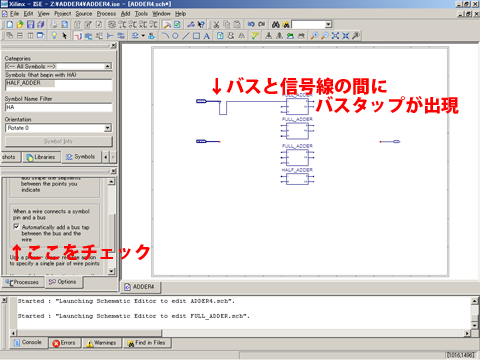Viewport: 480px width, 360px height.
Task: Click the Redo arrow icon
Action: pos(261,24)
